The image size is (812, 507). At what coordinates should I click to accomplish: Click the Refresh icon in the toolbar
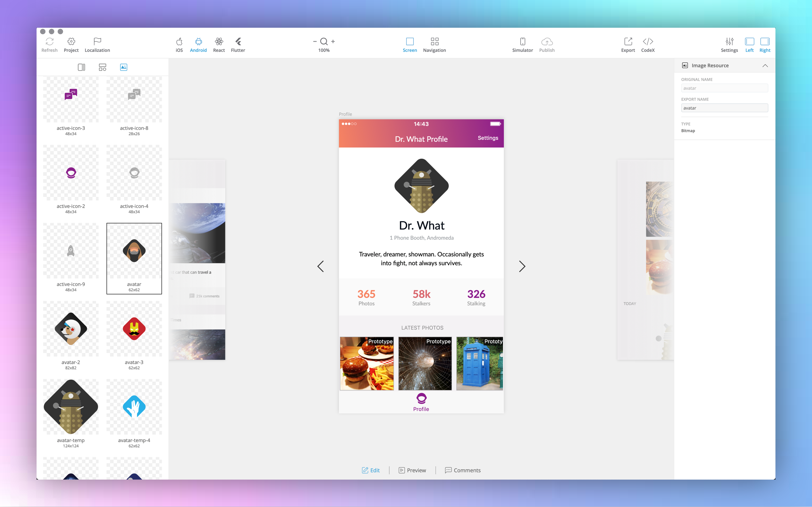click(49, 42)
